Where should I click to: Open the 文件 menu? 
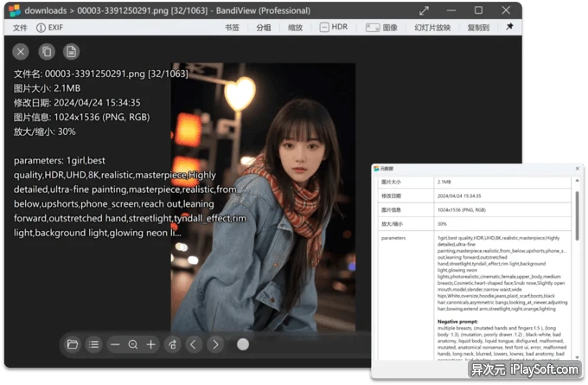tap(20, 28)
